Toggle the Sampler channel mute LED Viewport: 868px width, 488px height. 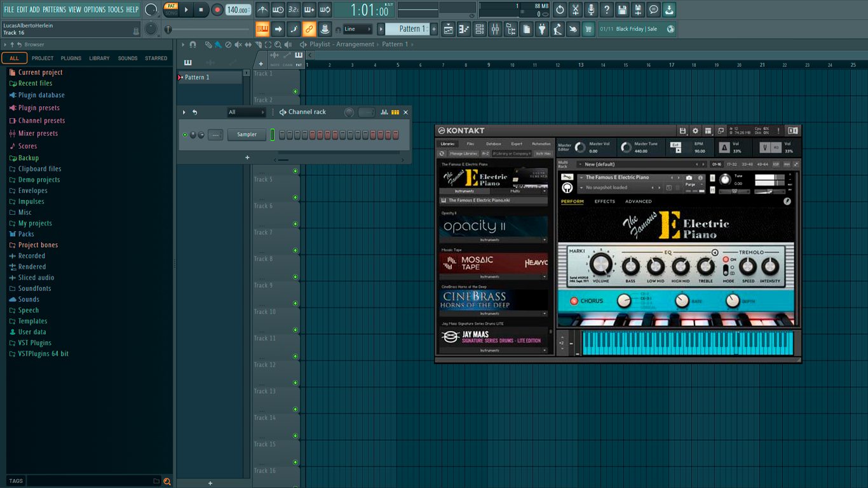point(185,135)
